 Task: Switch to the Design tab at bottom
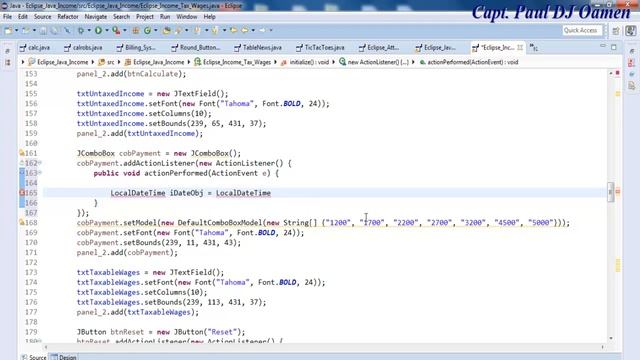tap(64, 357)
